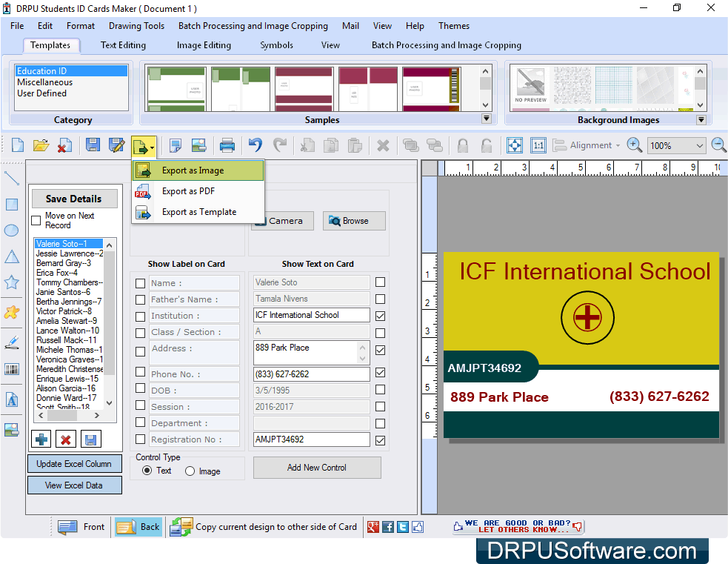Open the print tool from the toolbar
This screenshot has width=728, height=564.
point(227,145)
